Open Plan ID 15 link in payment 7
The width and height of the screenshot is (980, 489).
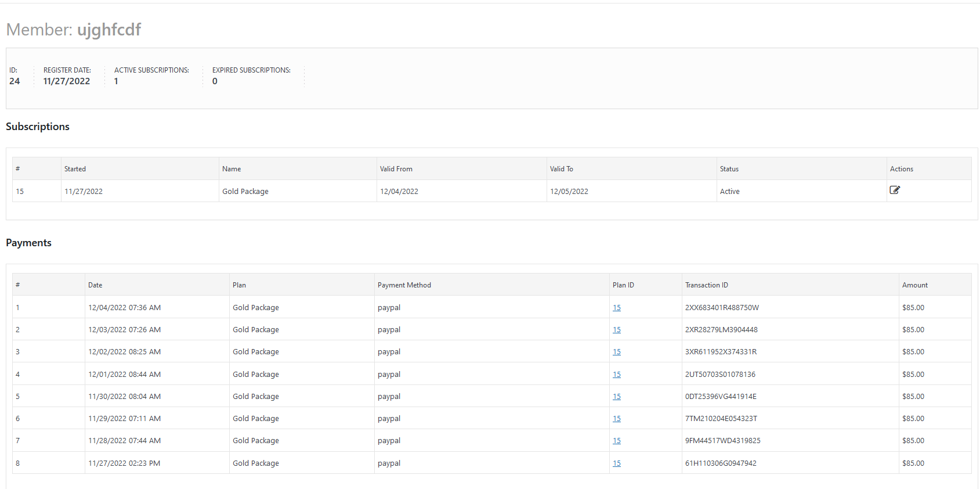[x=617, y=441]
